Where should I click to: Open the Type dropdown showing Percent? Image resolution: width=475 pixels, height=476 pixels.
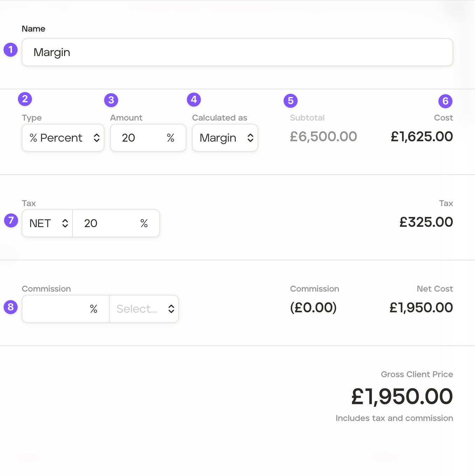63,138
